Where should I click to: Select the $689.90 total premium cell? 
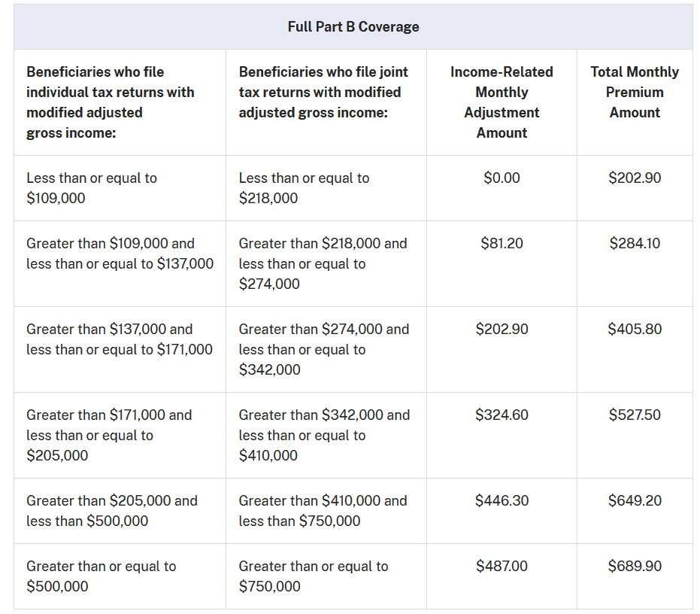635,567
